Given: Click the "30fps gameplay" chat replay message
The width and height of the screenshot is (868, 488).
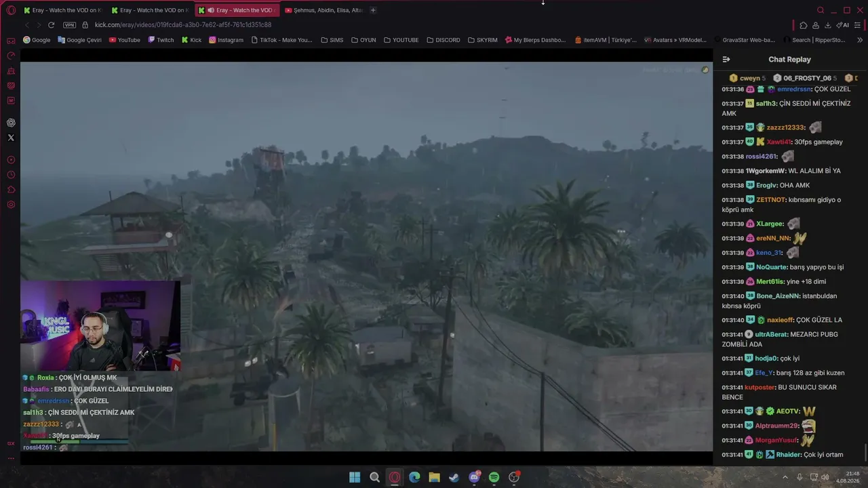Looking at the screenshot, I should [818, 142].
